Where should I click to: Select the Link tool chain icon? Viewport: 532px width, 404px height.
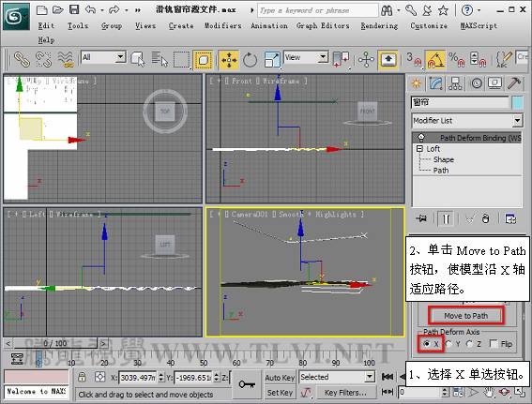tap(23, 59)
